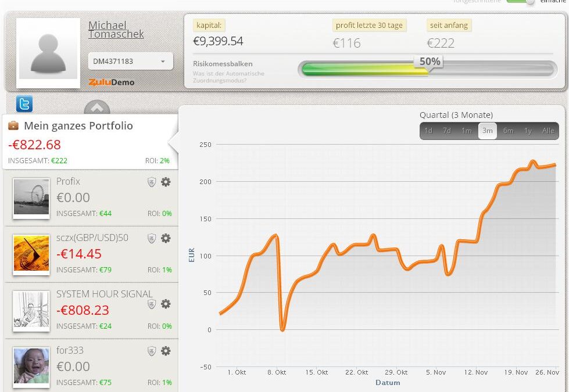Click shield icon next to Profix
The width and height of the screenshot is (569, 392).
point(152,182)
